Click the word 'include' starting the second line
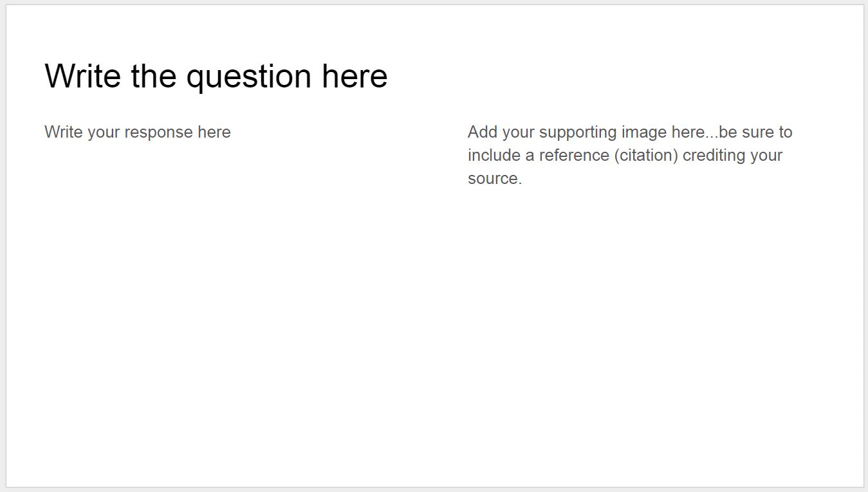868x492 pixels. (x=494, y=155)
